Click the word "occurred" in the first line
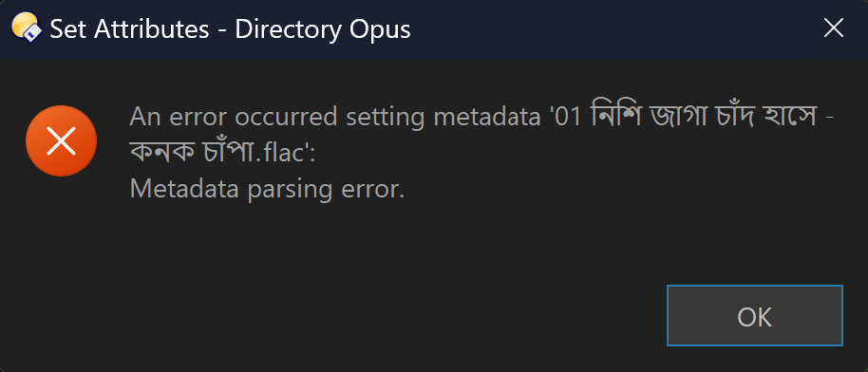This screenshot has width=868, height=372. [287, 117]
